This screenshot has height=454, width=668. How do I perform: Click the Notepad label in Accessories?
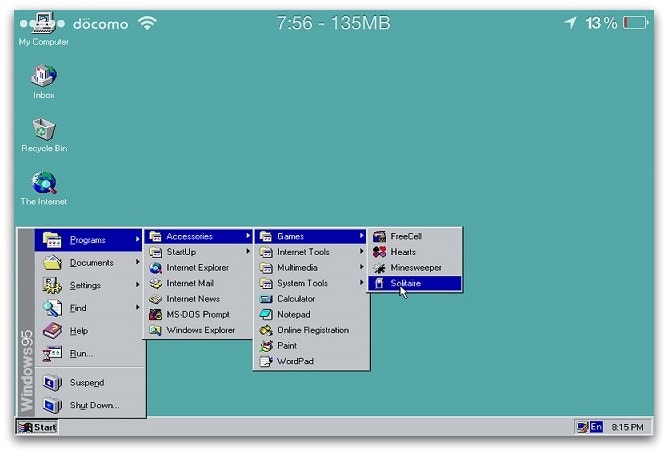[294, 314]
